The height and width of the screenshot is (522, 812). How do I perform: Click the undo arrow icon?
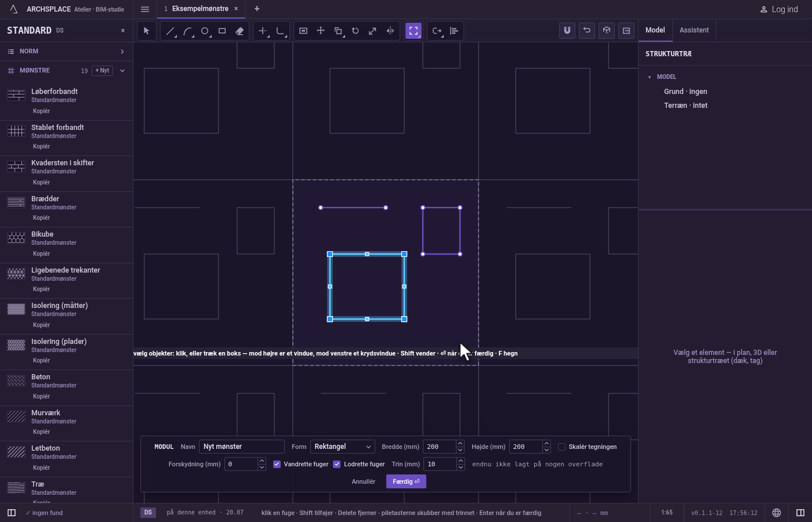(x=587, y=31)
